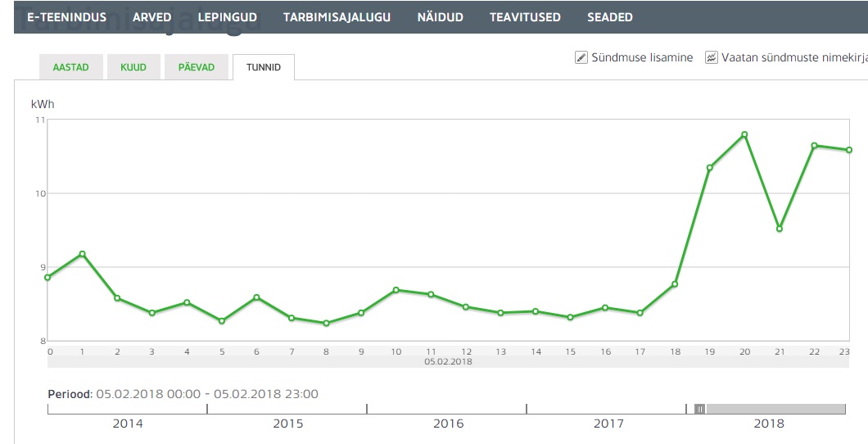Screen dimensions: 868x444
Task: Select the TUNNID tab
Action: point(264,67)
